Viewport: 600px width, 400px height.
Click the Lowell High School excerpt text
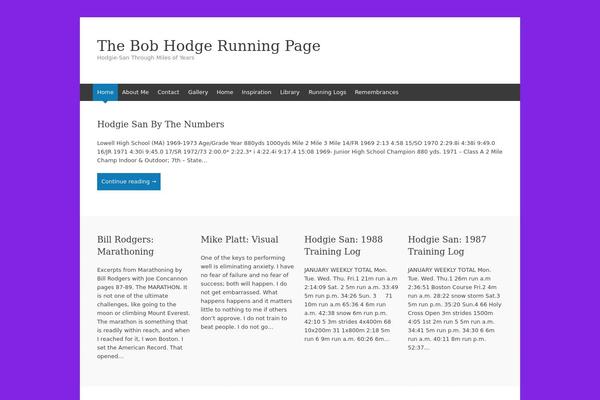[300, 152]
